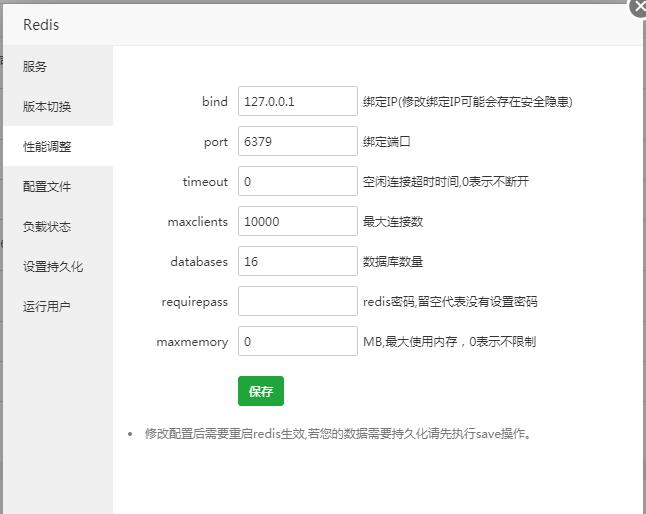Click the timeout input field

point(298,181)
